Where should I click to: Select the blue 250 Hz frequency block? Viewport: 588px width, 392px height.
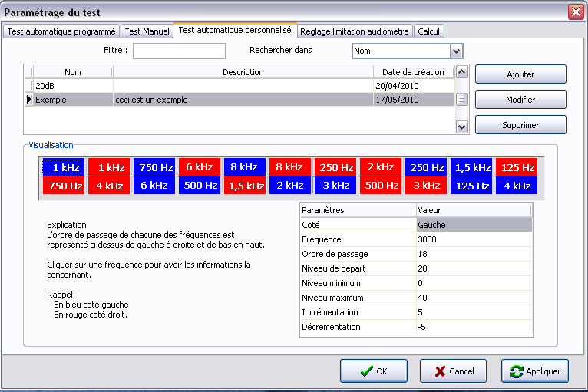[x=426, y=167]
